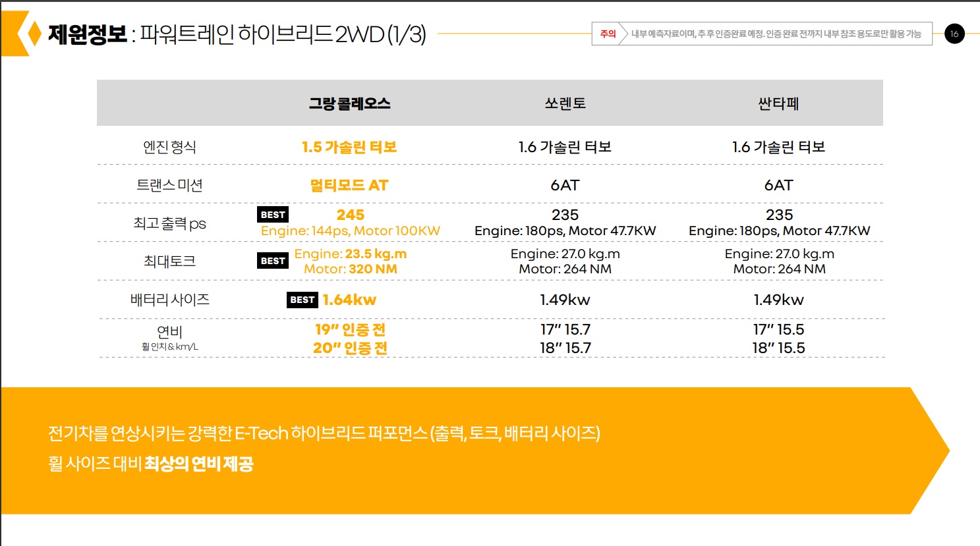Click the 최고 출력 ps row label

point(169,223)
